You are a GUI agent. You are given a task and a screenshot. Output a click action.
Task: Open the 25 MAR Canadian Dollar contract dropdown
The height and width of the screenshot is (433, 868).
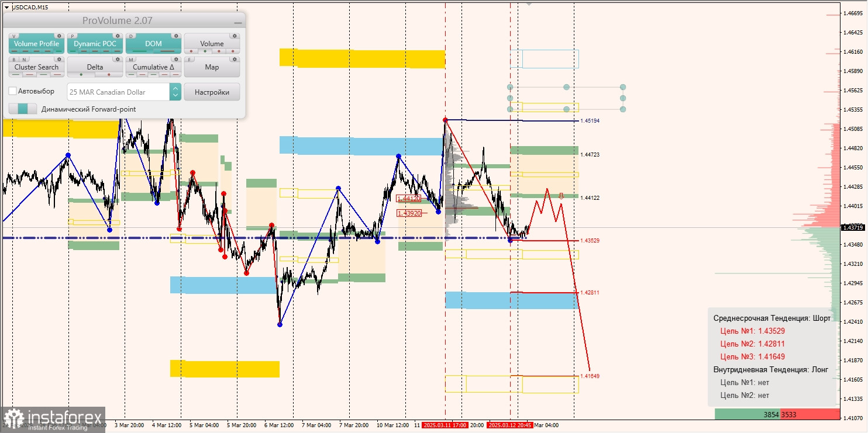pos(118,92)
